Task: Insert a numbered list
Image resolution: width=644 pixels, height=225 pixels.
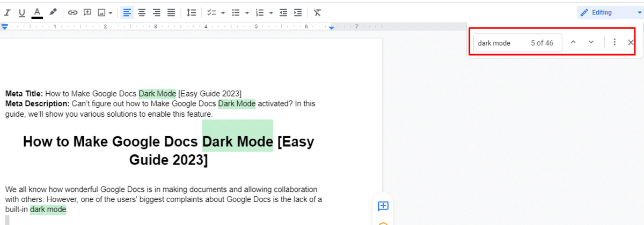Action: click(x=260, y=12)
